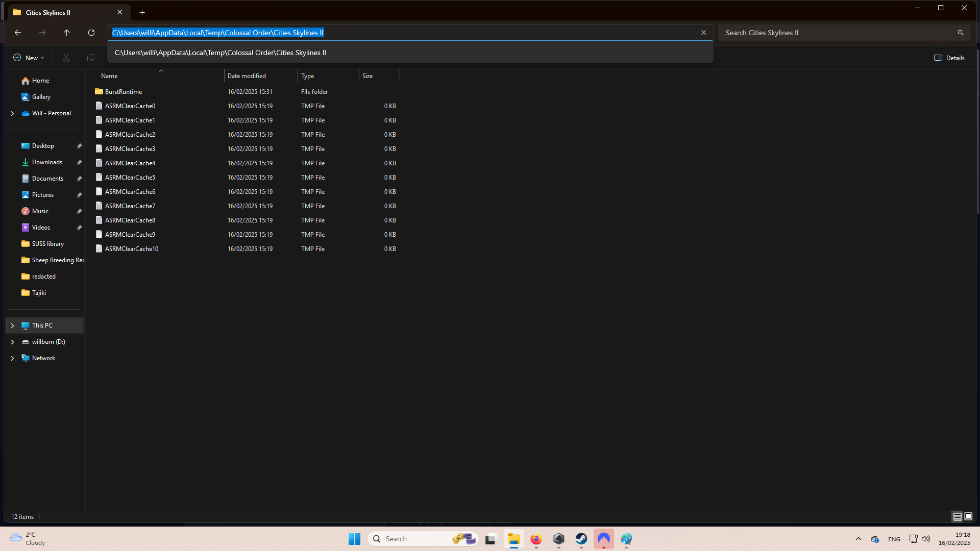The image size is (980, 551).
Task: Go back using the Back arrow
Action: [18, 33]
